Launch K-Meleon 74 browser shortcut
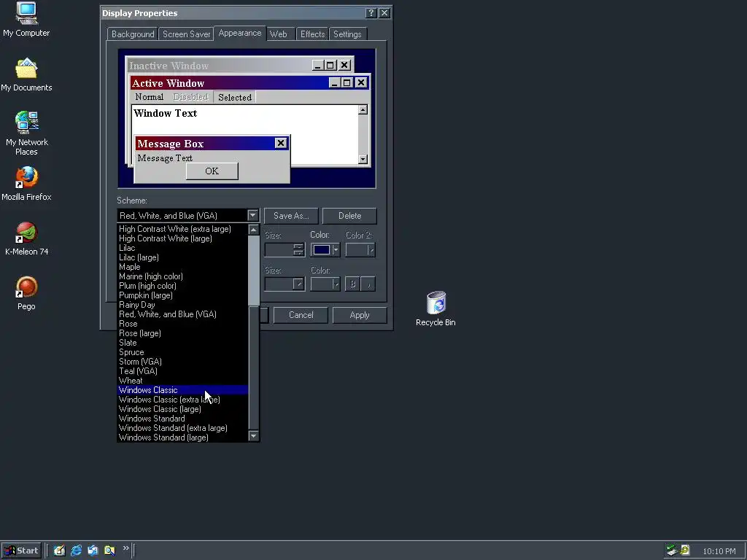The image size is (747, 560). pyautogui.click(x=26, y=238)
